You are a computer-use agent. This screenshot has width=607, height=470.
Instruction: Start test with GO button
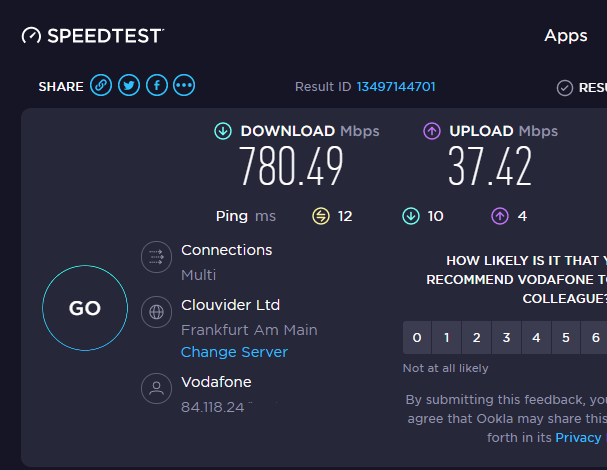(85, 308)
